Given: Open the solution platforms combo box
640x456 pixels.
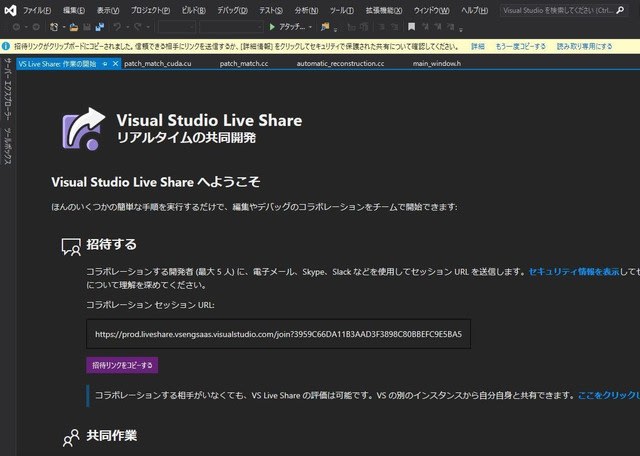Looking at the screenshot, I should point(231,27).
